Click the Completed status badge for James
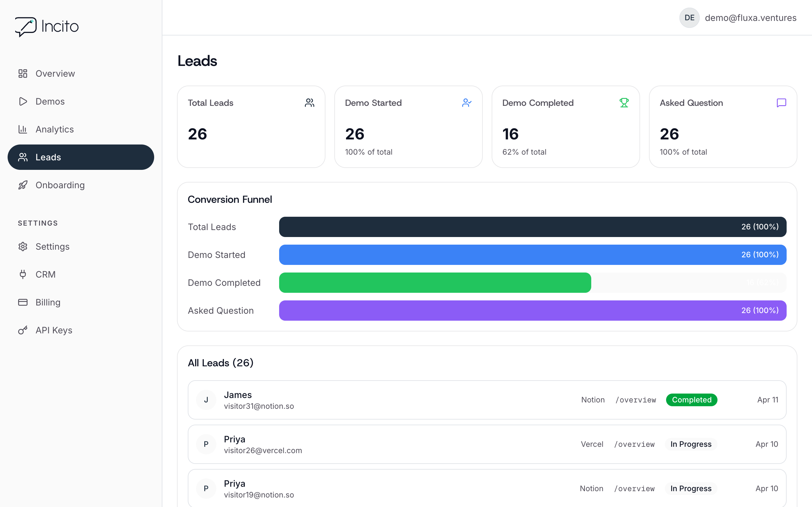This screenshot has width=812, height=507. coord(692,400)
